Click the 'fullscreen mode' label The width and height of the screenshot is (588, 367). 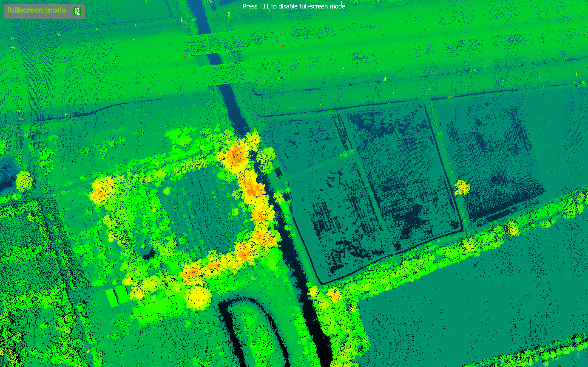pos(37,10)
